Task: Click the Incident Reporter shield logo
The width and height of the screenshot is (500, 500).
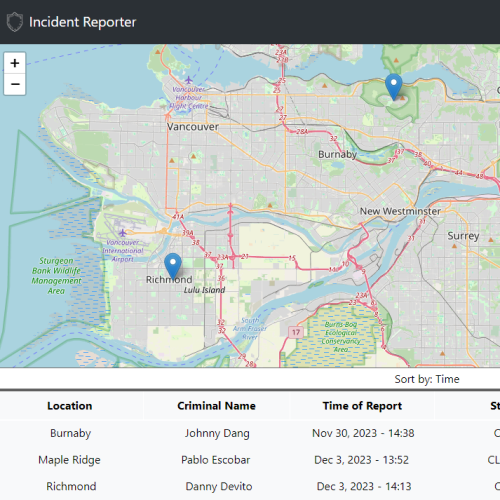Action: point(15,22)
